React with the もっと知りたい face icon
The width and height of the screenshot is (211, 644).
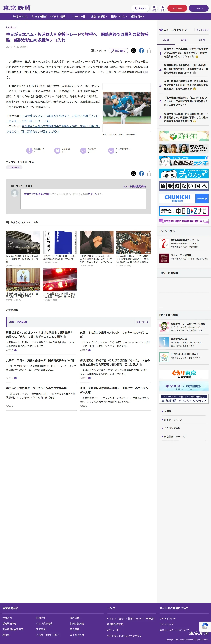coord(111,150)
